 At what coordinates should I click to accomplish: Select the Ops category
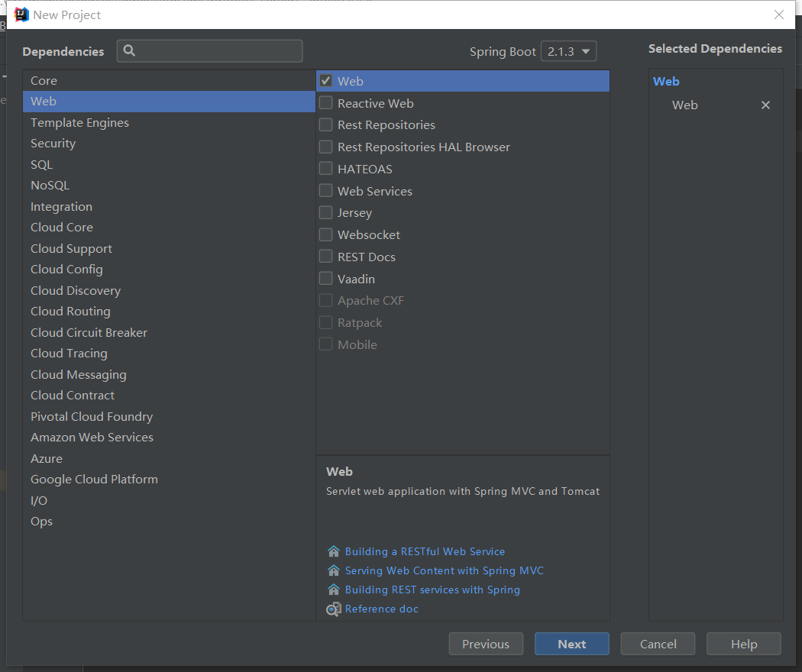[x=169, y=521]
